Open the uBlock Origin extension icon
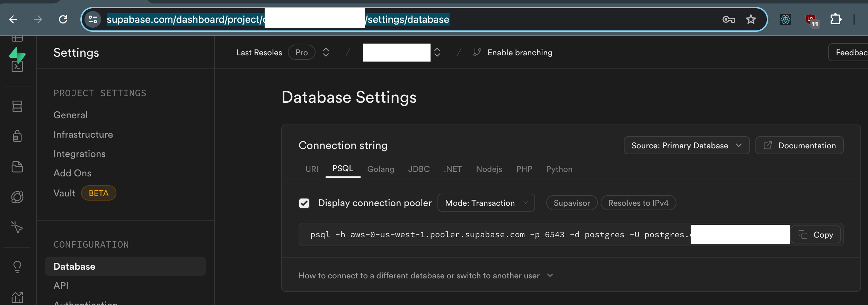This screenshot has width=868, height=305. click(812, 20)
